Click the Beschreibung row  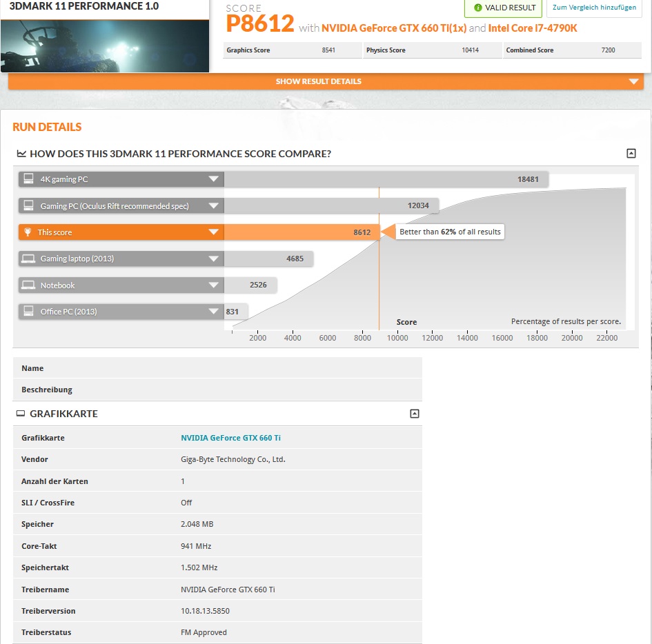pos(217,390)
